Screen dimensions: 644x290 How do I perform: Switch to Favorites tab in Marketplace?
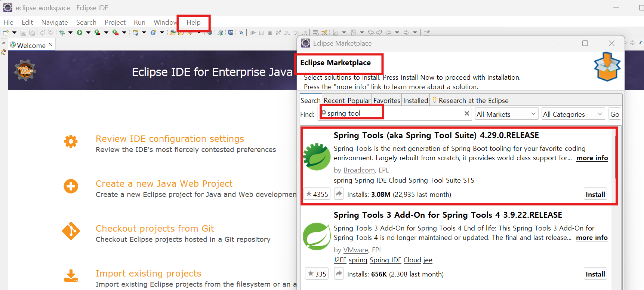click(387, 100)
